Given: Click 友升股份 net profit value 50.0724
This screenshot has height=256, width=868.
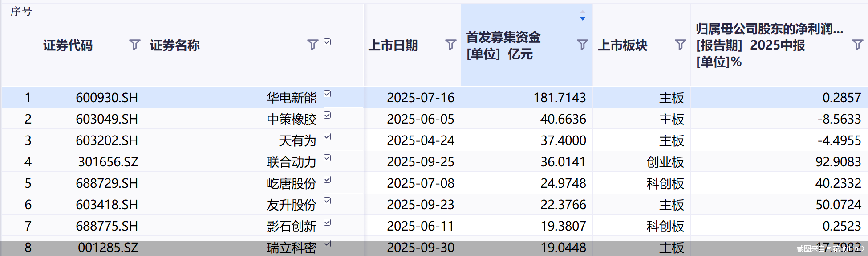Looking at the screenshot, I should click(x=838, y=205).
